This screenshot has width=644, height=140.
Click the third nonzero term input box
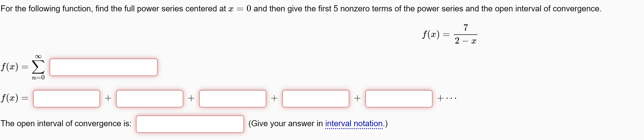233,99
